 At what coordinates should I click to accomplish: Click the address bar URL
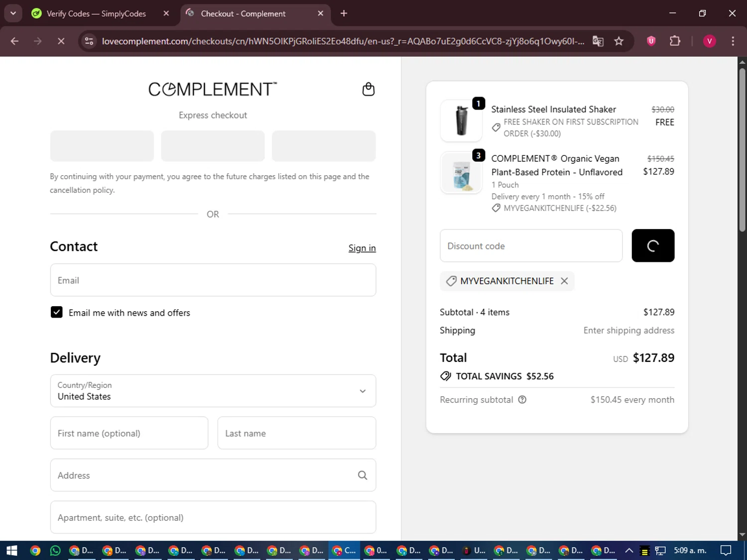coord(343,41)
